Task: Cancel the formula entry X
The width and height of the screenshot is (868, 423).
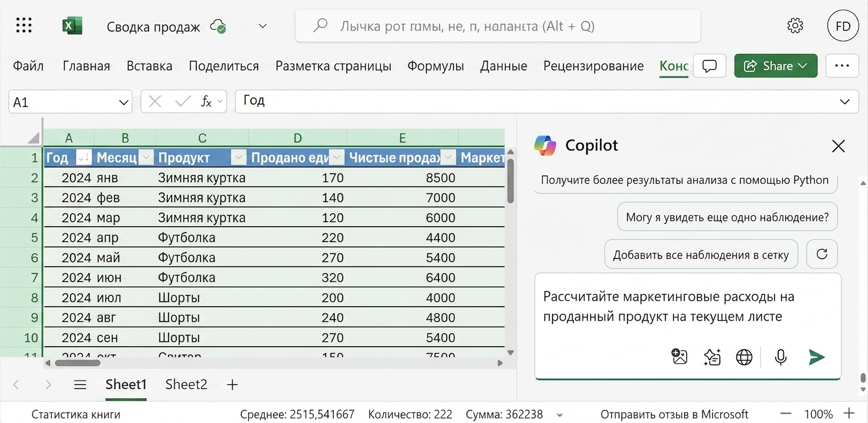Action: [x=155, y=102]
